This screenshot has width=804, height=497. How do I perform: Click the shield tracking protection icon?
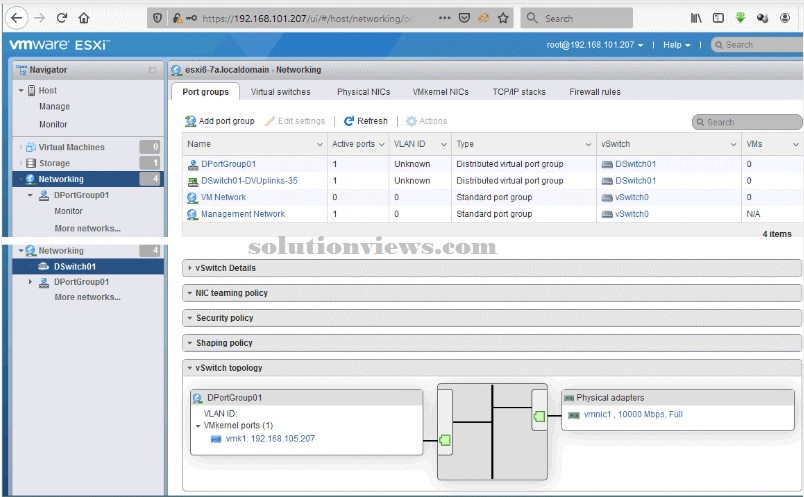click(x=157, y=18)
